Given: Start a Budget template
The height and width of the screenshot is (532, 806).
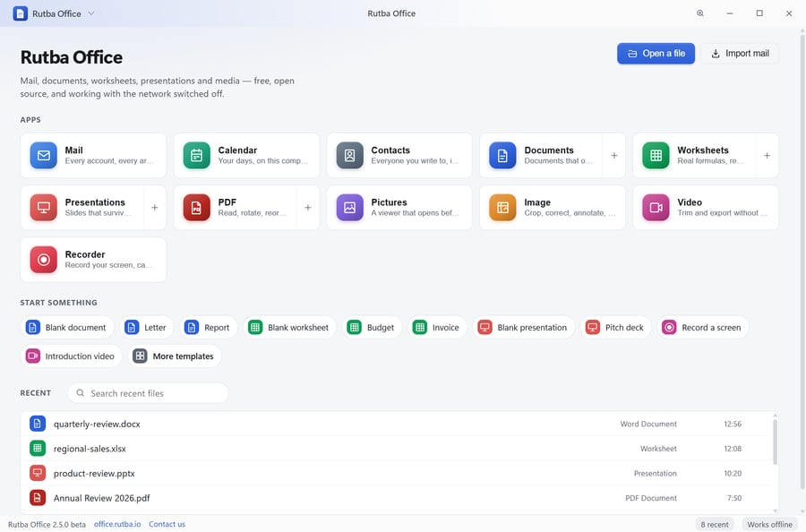Looking at the screenshot, I should (x=372, y=328).
